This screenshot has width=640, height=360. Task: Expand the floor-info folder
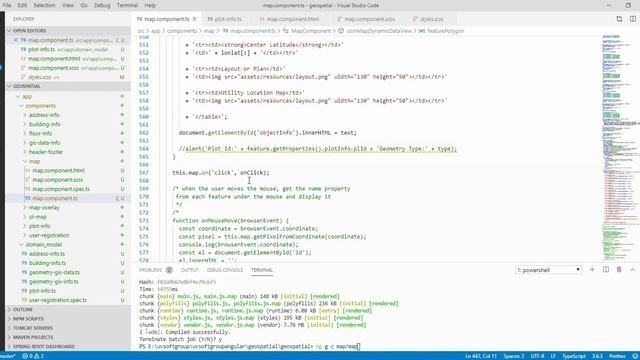coord(40,133)
